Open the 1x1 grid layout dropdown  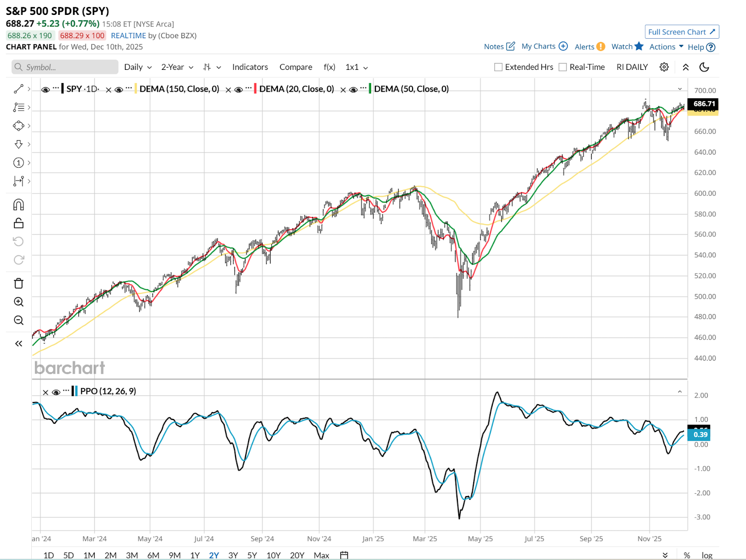tap(357, 67)
